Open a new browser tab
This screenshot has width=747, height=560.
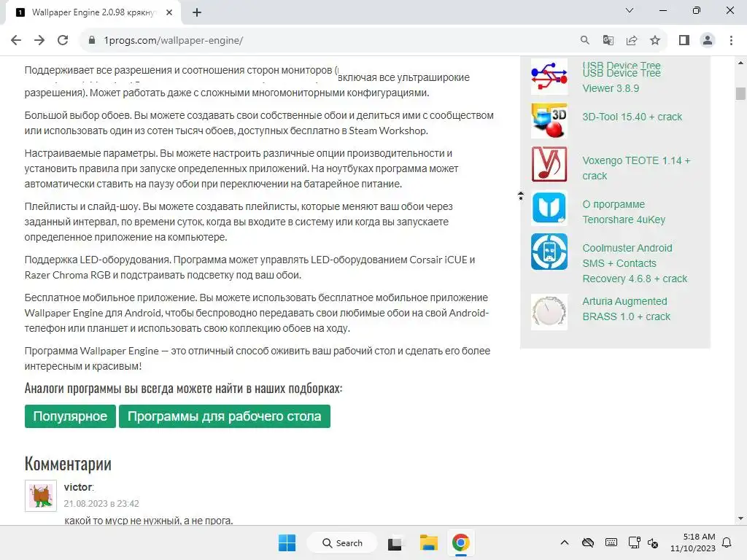point(197,12)
